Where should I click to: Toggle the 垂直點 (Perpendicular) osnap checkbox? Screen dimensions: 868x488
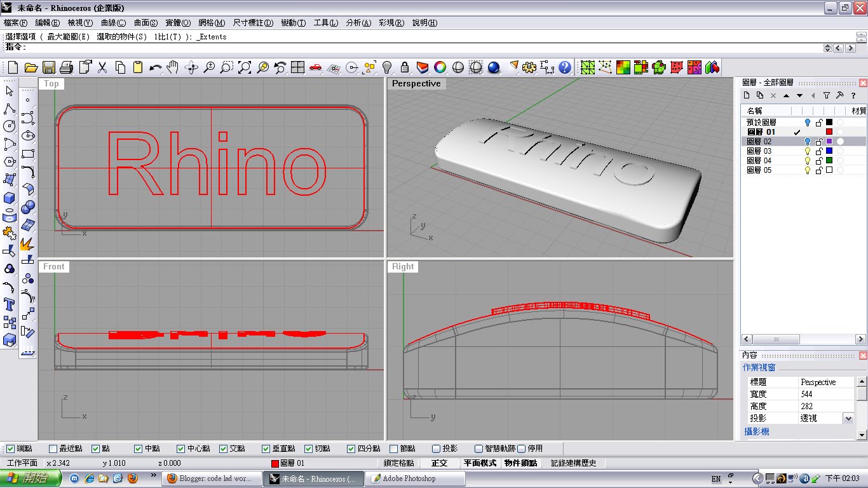point(266,449)
